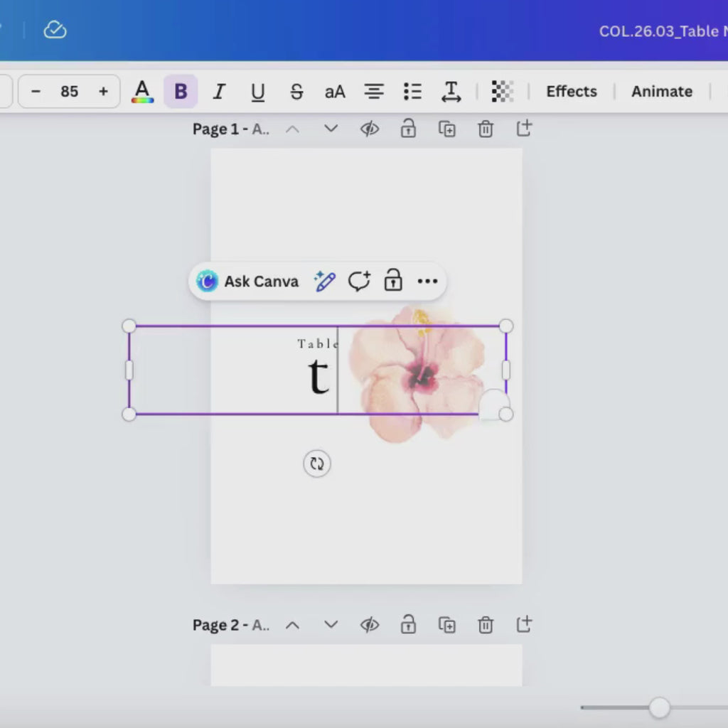Viewport: 728px width, 728px height.
Task: Click the right side width handle
Action: point(506,370)
